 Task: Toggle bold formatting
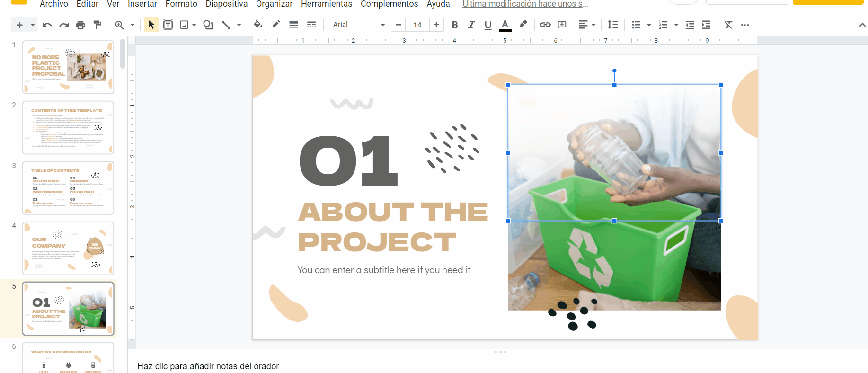tap(454, 25)
